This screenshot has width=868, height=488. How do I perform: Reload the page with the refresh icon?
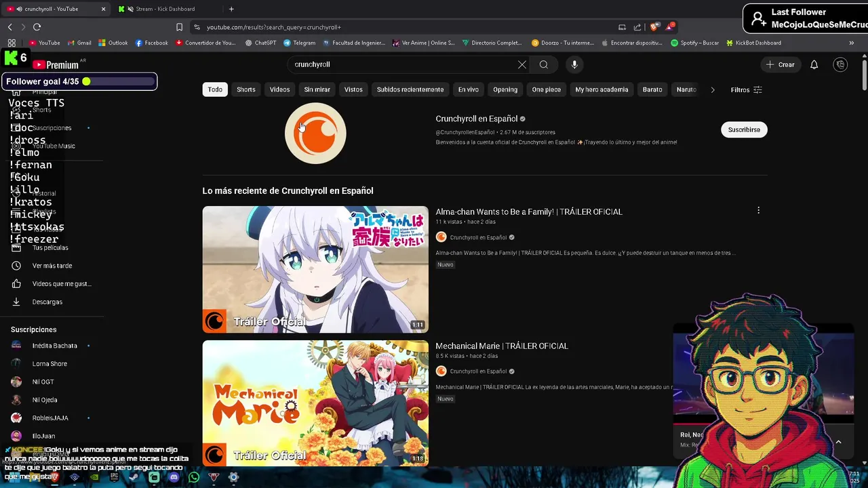tap(37, 27)
